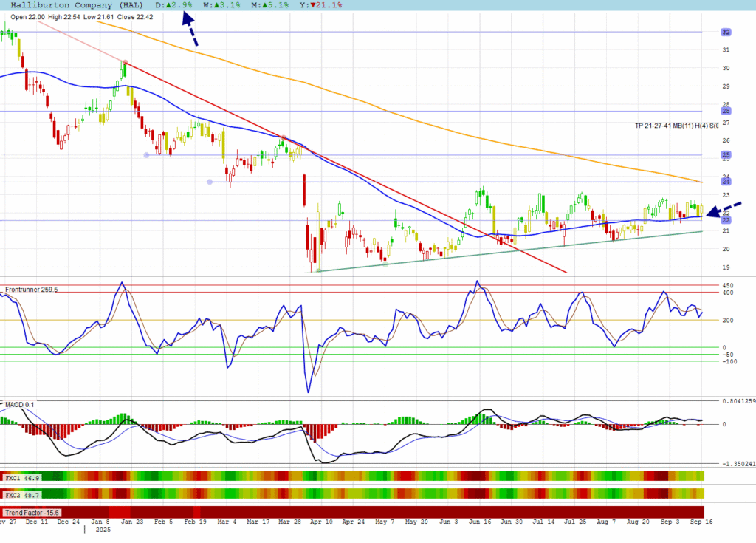Click the Sep 16 date label
The height and width of the screenshot is (543, 756).
point(701,522)
